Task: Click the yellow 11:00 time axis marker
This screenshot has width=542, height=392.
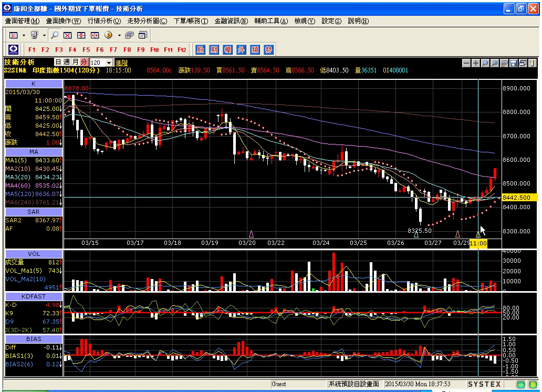Action: (478, 243)
